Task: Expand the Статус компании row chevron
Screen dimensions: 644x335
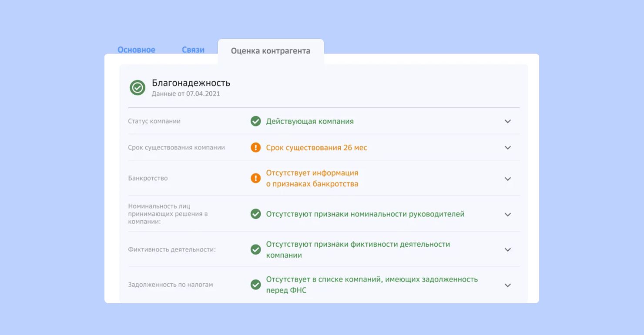Action: point(507,122)
